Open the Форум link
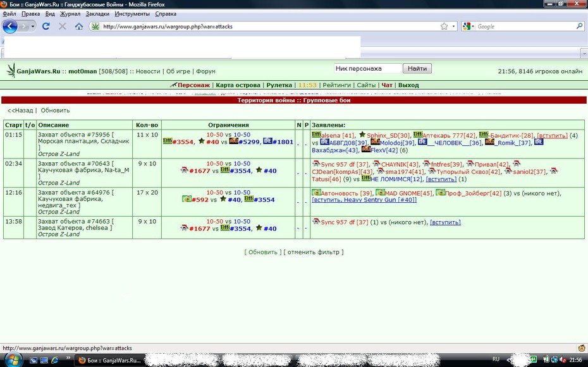The image size is (588, 367). tap(205, 71)
